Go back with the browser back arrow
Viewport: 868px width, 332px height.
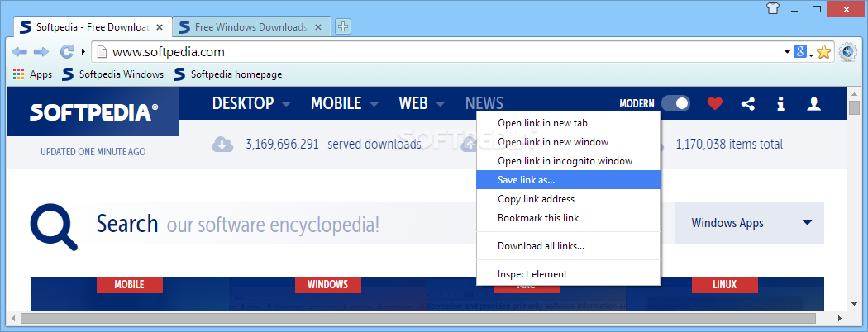(19, 52)
